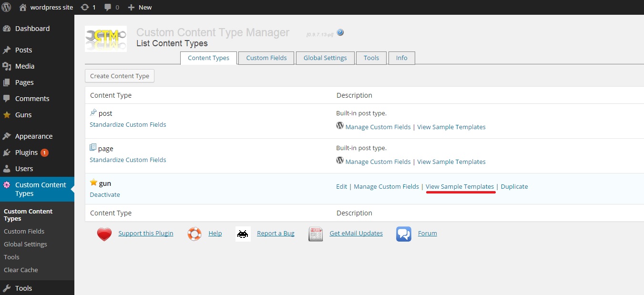Click the lifebuoy Help icon
The height and width of the screenshot is (295, 644).
pyautogui.click(x=194, y=234)
